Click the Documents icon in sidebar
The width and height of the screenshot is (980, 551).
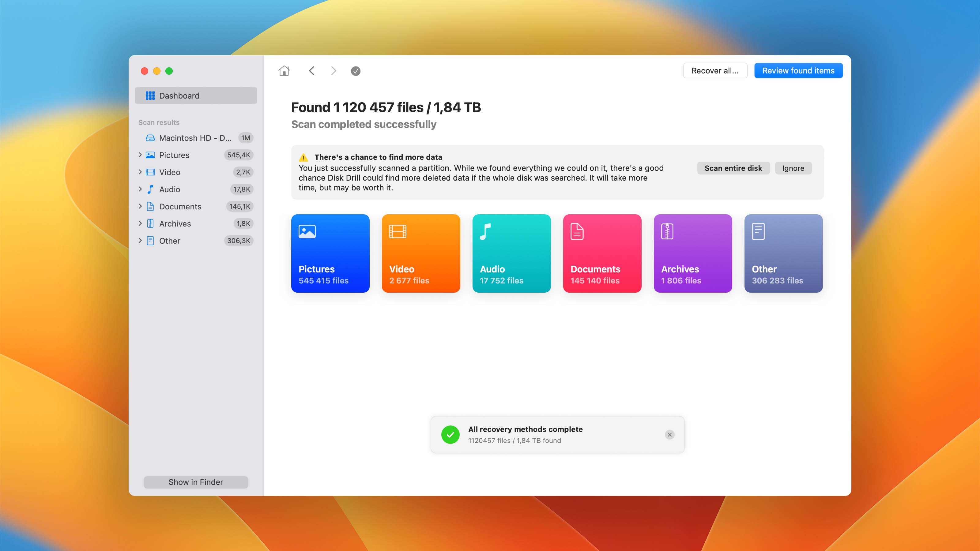(x=150, y=206)
